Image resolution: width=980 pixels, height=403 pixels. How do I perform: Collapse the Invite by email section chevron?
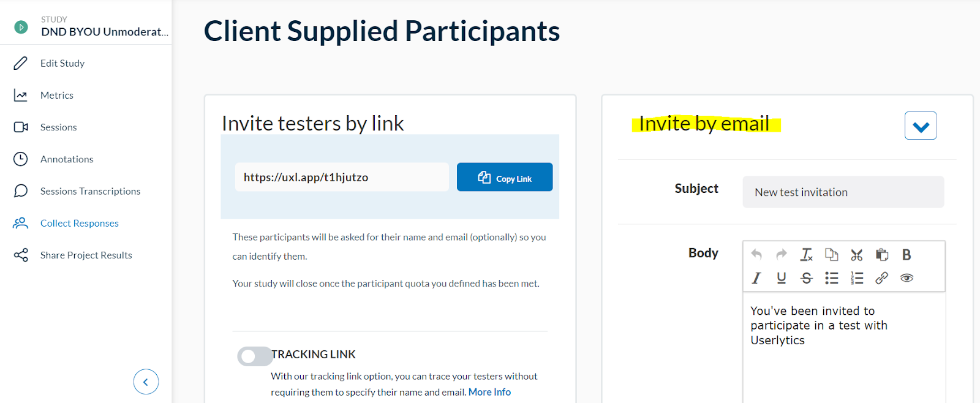(x=920, y=126)
